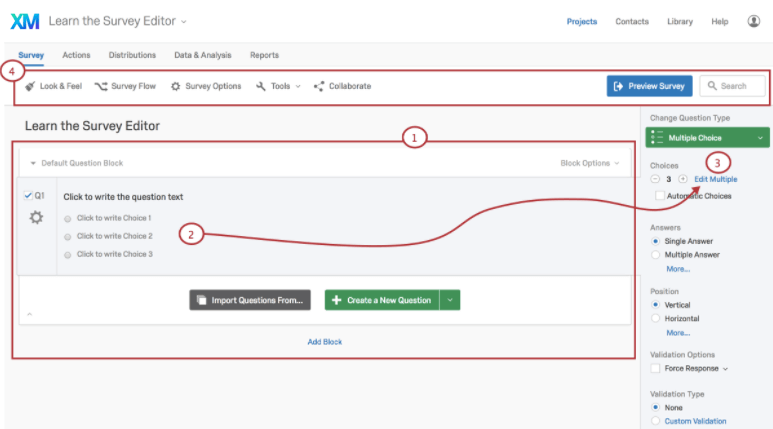This screenshot has width=773, height=429.
Task: Open the Distributions tab
Action: 132,55
